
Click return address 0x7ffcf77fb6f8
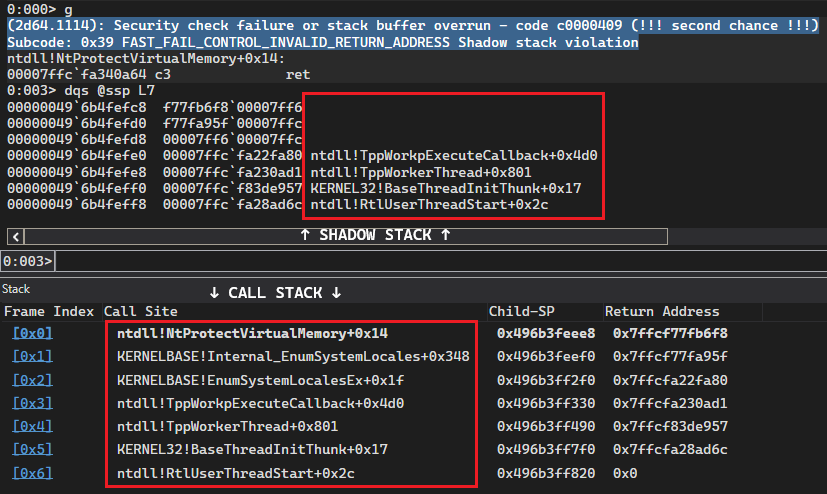point(670,333)
